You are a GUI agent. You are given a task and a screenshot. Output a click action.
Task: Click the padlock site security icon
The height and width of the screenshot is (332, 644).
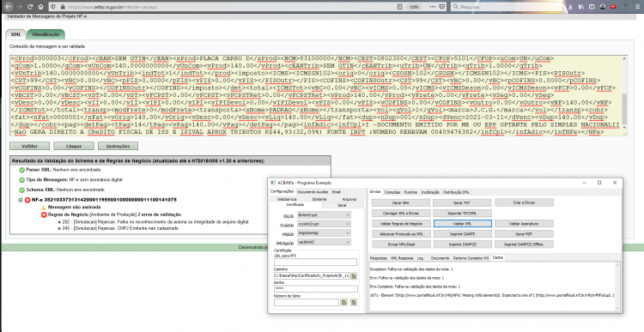coord(63,7)
